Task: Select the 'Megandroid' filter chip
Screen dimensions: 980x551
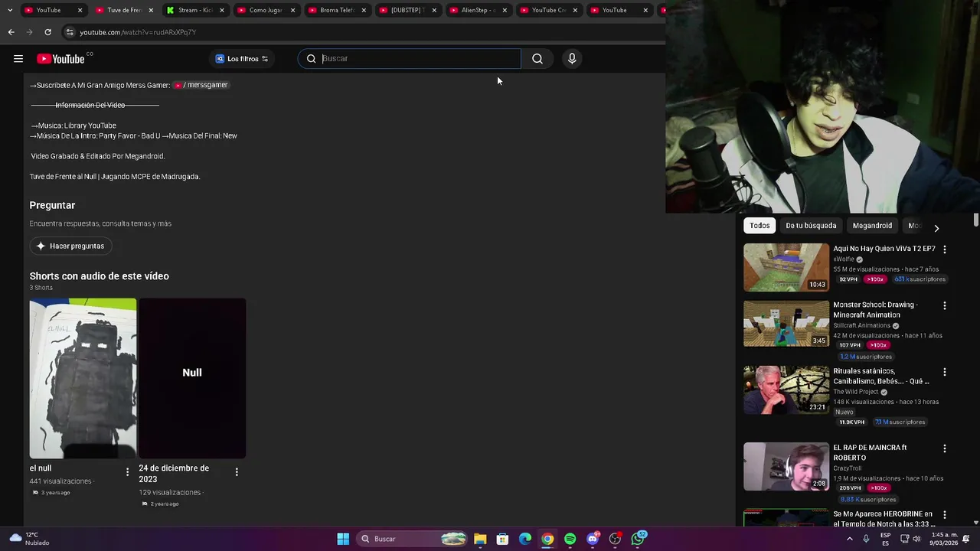Action: [x=872, y=226]
